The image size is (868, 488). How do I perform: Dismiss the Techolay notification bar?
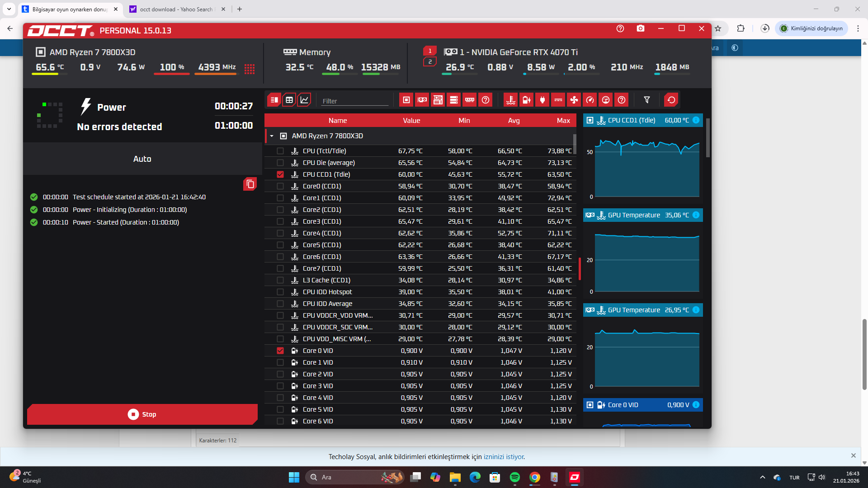coord(854,455)
